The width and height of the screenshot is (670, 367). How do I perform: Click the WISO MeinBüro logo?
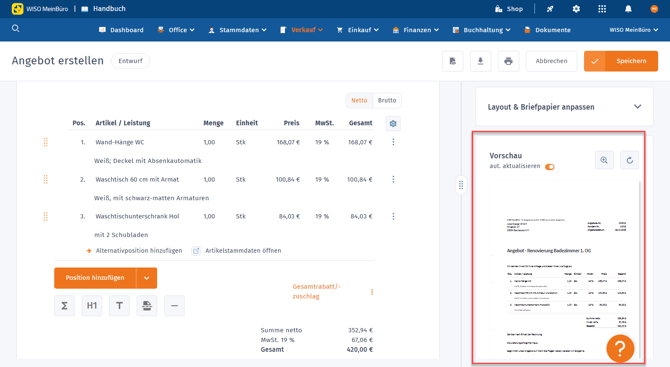pos(40,9)
